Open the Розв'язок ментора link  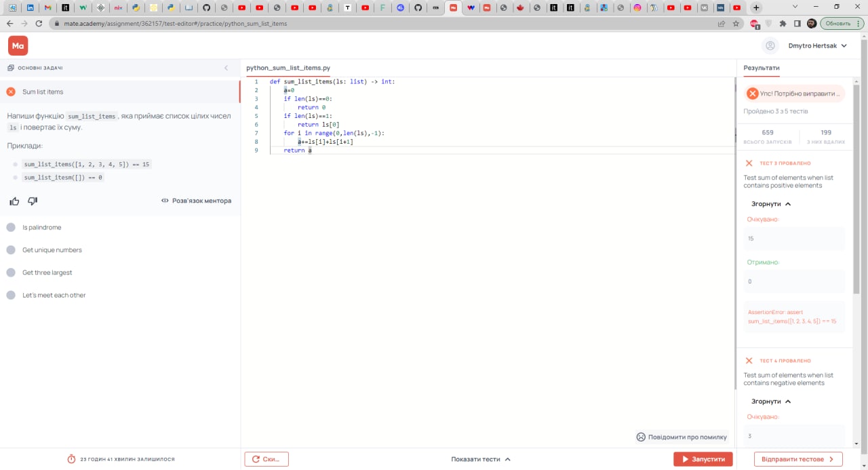tap(197, 201)
